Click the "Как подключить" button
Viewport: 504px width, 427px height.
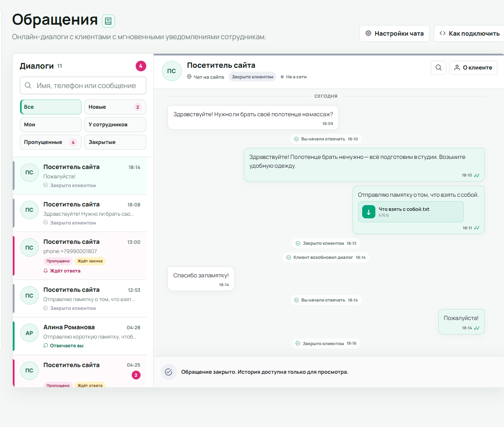(x=470, y=33)
